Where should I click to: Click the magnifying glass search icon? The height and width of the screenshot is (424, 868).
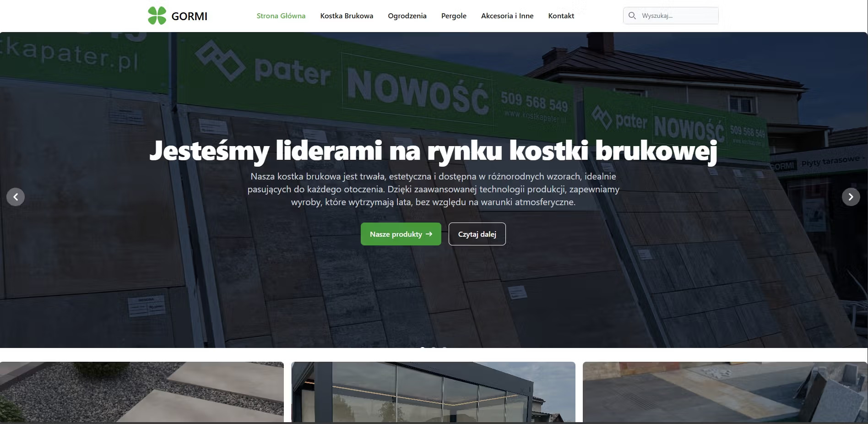(632, 16)
